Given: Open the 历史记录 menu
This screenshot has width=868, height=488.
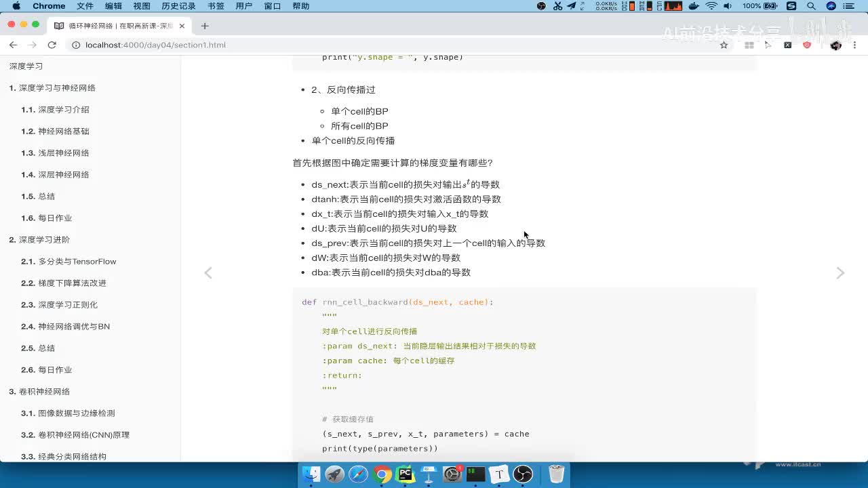Looking at the screenshot, I should coord(178,6).
